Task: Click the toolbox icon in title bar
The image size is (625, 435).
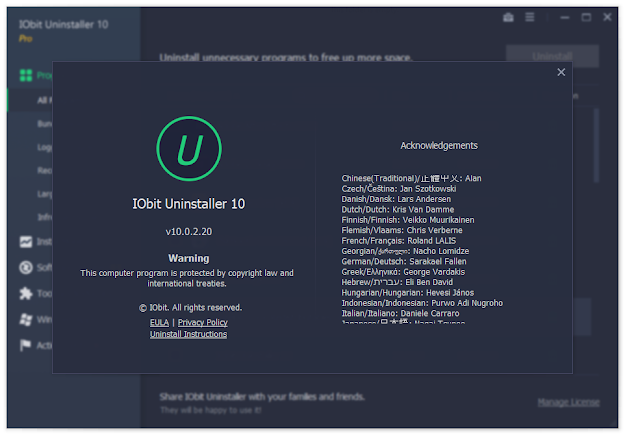Action: [508, 17]
